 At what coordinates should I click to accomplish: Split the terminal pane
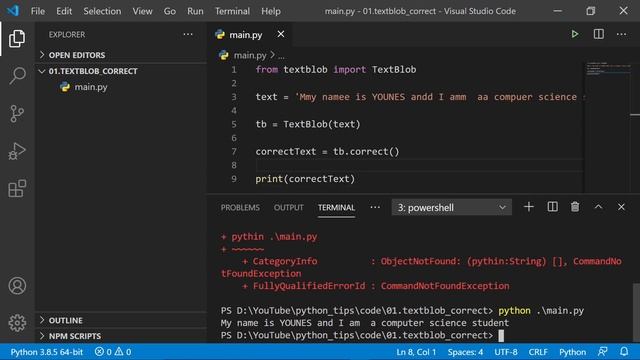pos(552,207)
